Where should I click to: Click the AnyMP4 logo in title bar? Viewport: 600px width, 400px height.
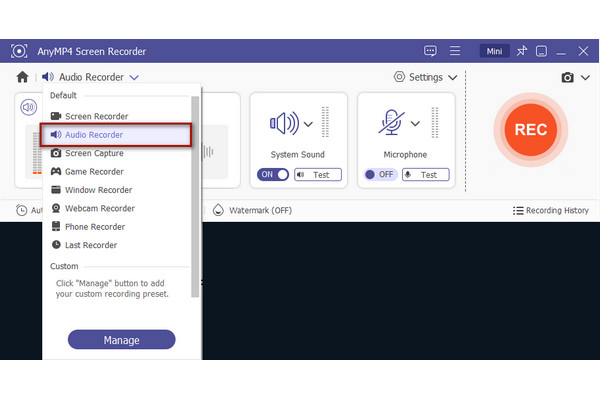[x=19, y=51]
